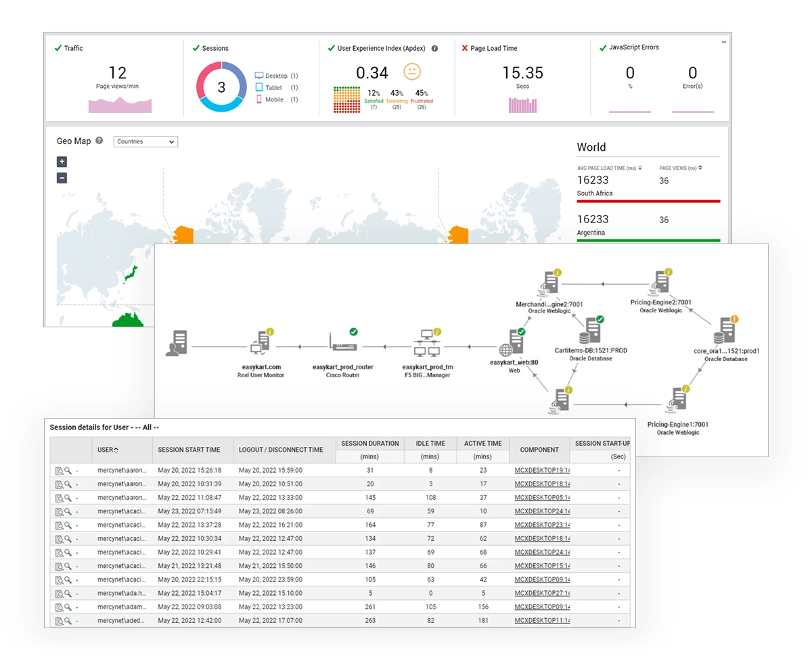812x660 pixels.
Task: Click magnifier icon for May 23 07:15:49 session
Action: pyautogui.click(x=68, y=511)
